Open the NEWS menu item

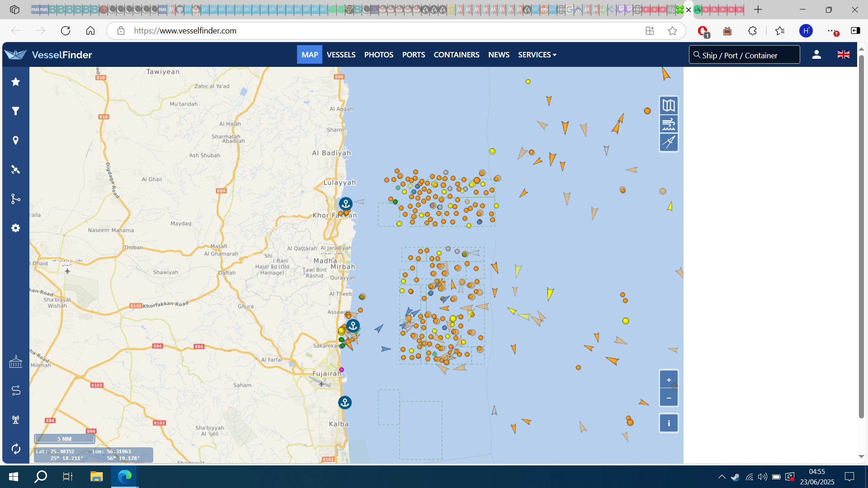click(x=499, y=55)
